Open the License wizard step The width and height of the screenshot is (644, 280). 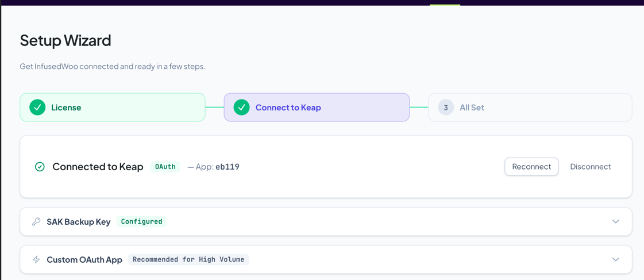[113, 108]
